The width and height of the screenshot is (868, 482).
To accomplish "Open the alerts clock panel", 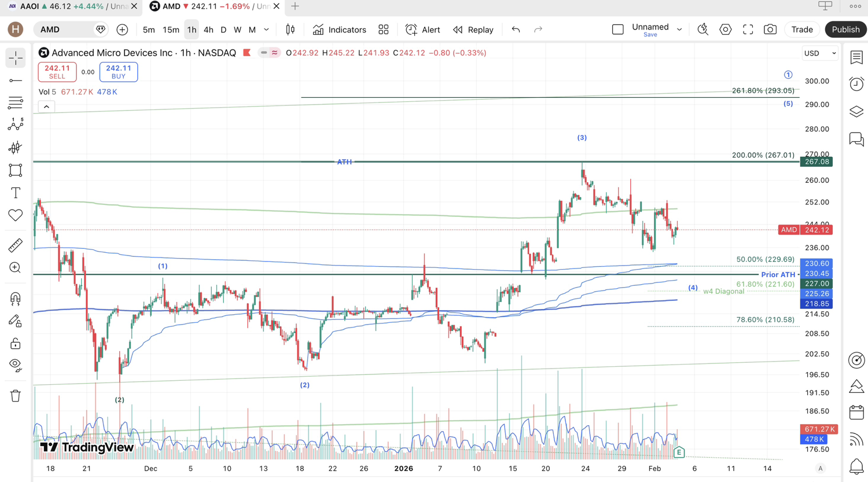I will (x=856, y=84).
